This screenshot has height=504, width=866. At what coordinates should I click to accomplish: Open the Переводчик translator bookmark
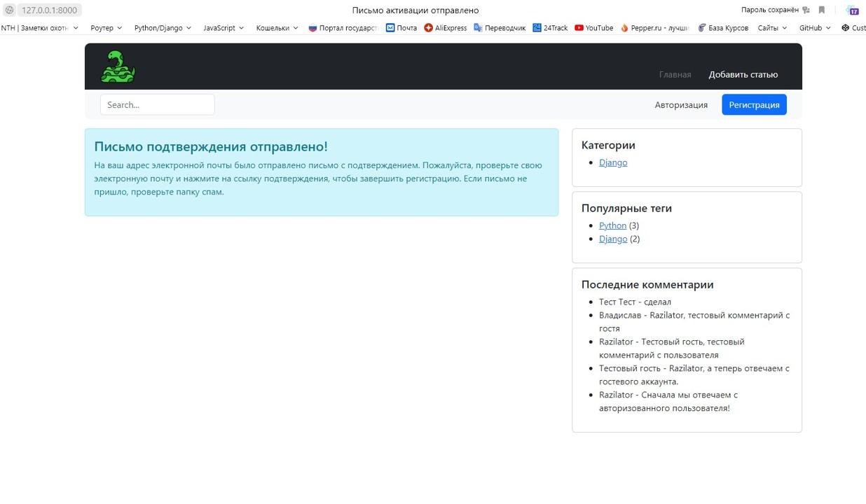[x=500, y=28]
